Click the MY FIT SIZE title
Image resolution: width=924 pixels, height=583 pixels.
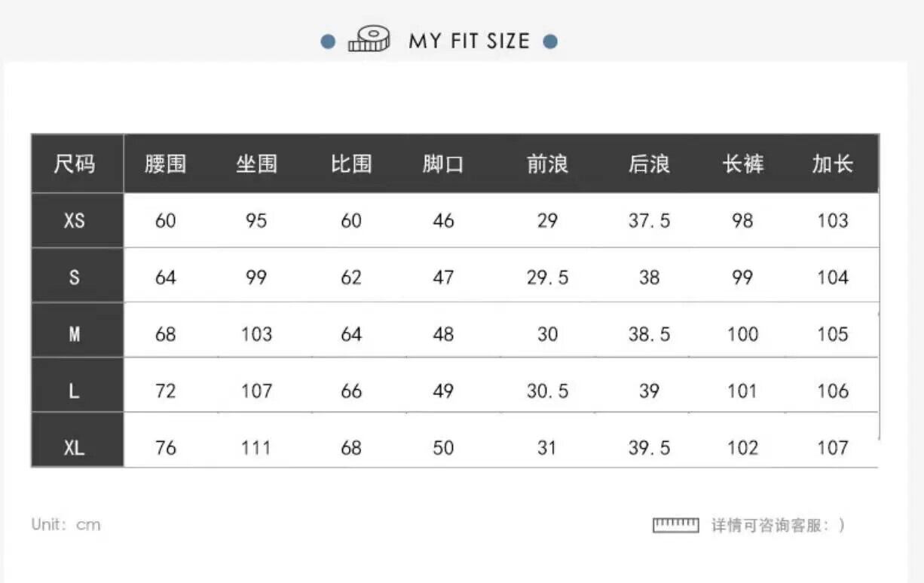click(x=469, y=41)
